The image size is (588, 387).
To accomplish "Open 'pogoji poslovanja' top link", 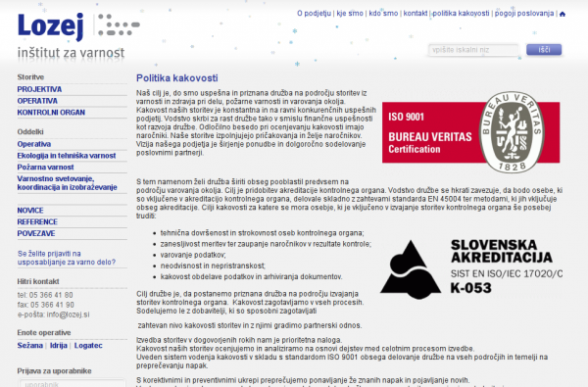I will click(524, 14).
